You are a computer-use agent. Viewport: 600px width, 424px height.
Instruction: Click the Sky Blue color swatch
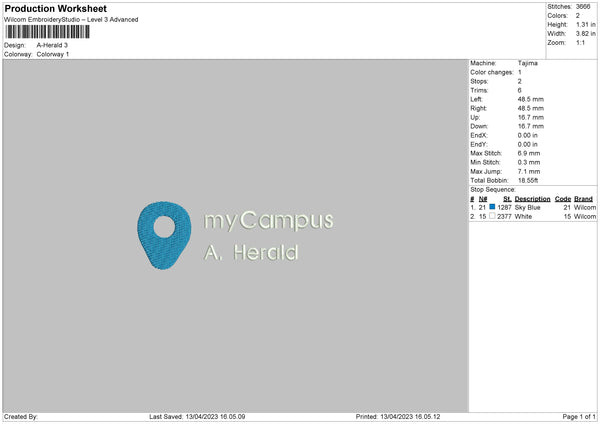click(x=492, y=207)
